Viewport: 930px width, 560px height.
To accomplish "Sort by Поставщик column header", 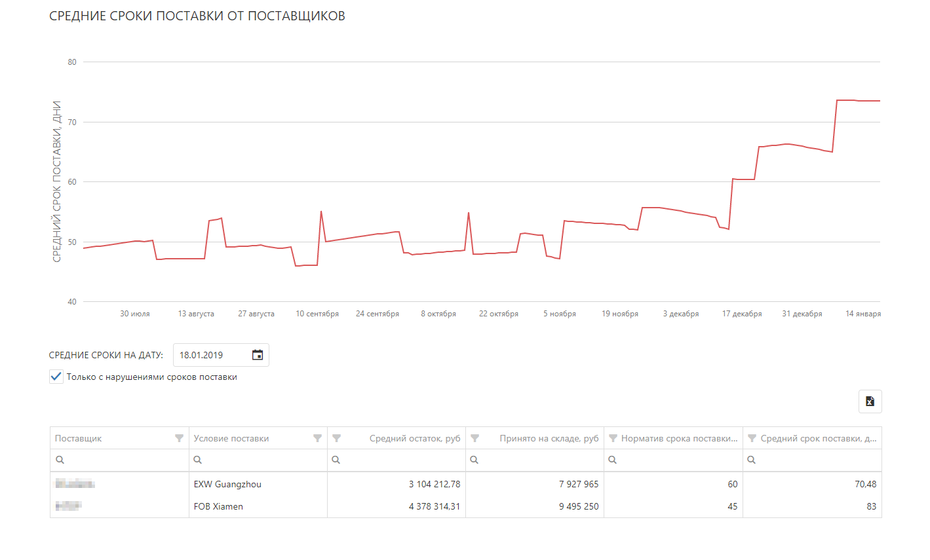I will tap(79, 438).
